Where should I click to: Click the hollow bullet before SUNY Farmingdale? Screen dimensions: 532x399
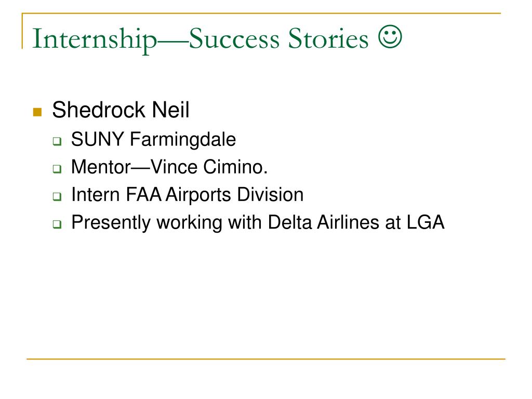(x=57, y=141)
